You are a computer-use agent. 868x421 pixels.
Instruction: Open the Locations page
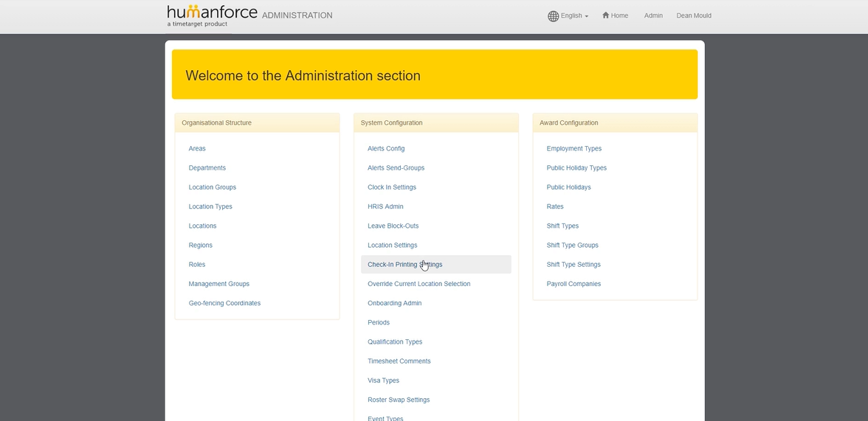click(202, 226)
